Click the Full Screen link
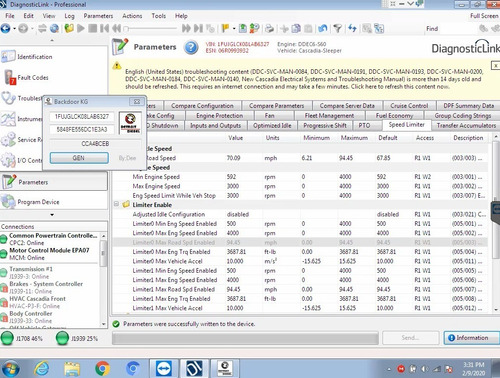 tap(484, 16)
